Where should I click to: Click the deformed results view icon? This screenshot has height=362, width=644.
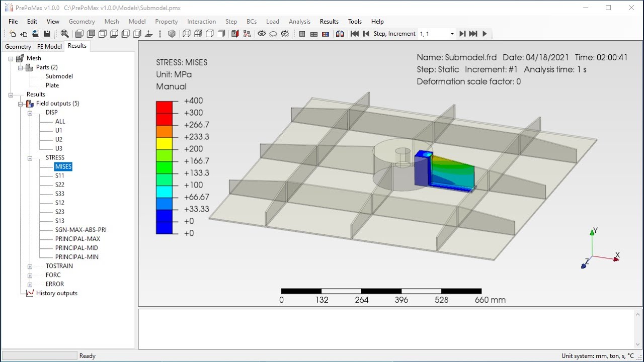[x=313, y=34]
